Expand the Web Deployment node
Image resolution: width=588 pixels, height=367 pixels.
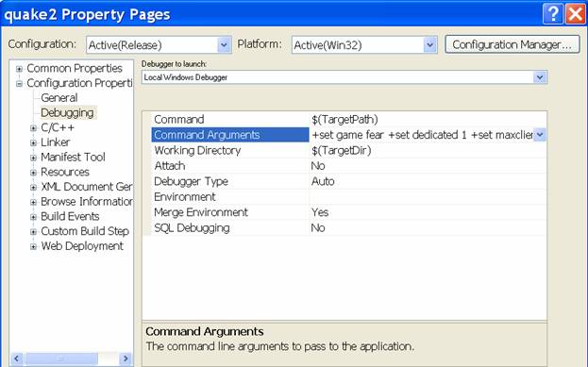[x=33, y=246]
